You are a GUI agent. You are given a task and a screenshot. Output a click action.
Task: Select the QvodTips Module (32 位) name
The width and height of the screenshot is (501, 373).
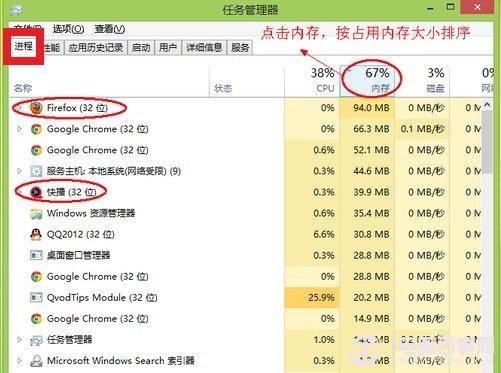pyautogui.click(x=102, y=297)
